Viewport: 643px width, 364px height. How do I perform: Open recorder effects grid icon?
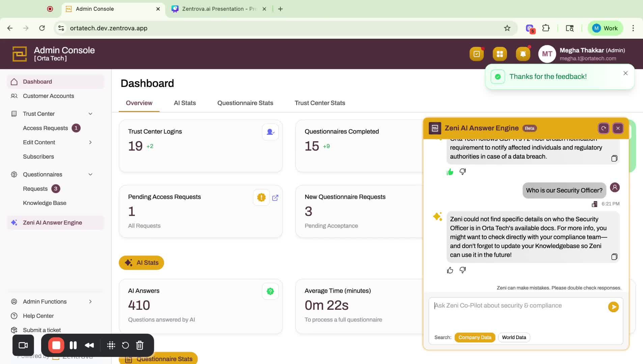tap(111, 345)
